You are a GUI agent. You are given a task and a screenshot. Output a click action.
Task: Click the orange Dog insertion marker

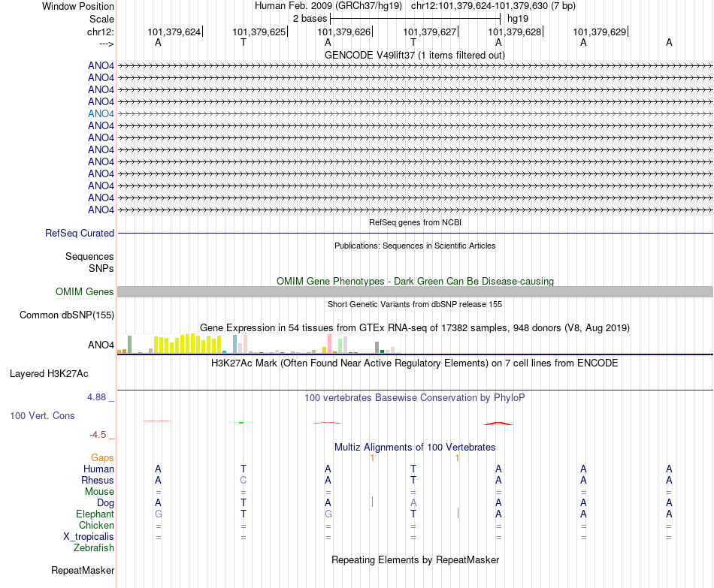tap(373, 502)
